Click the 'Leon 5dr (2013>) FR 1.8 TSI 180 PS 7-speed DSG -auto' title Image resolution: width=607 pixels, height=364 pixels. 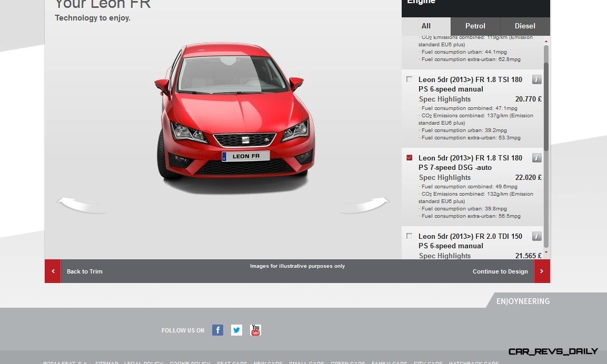(470, 163)
